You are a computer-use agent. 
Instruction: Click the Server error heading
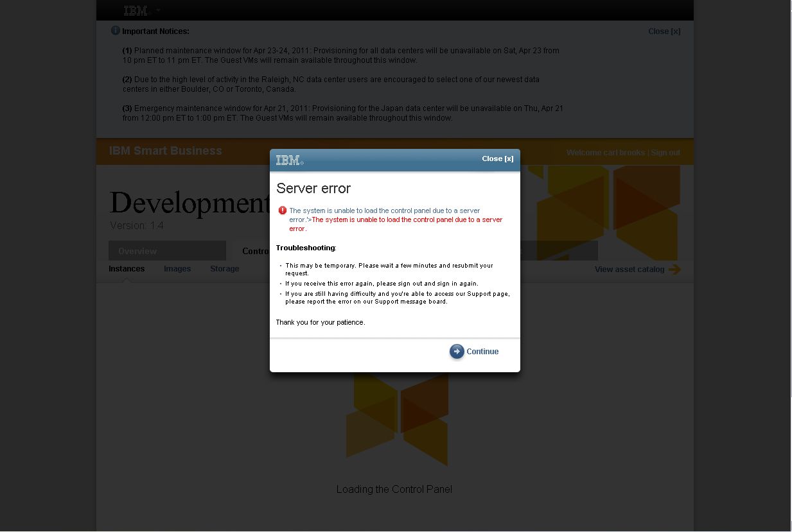coord(313,188)
